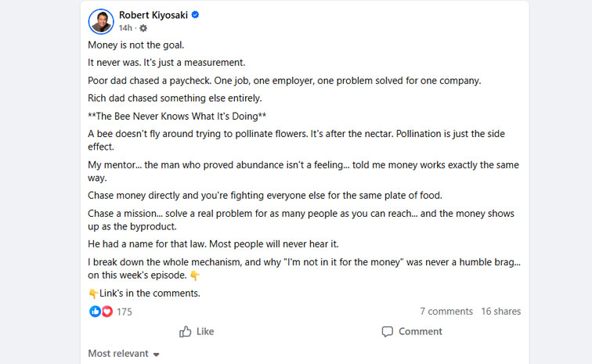The width and height of the screenshot is (592, 364).
Task: Click the Comment button label
Action: click(421, 332)
